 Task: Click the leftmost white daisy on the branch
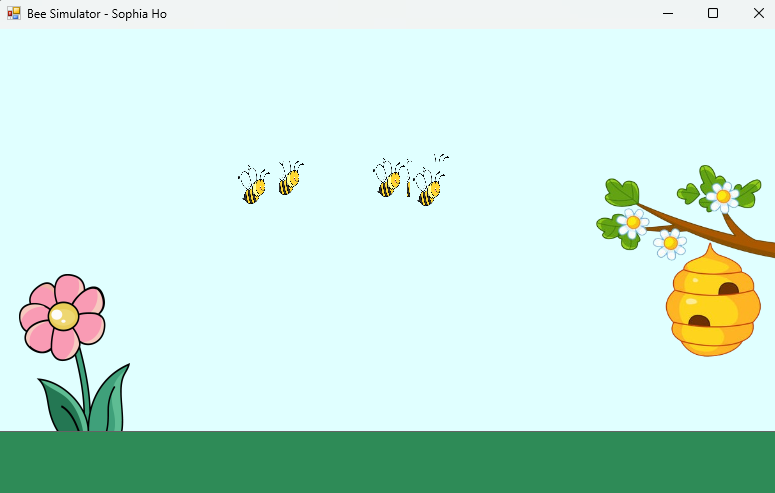(x=633, y=223)
